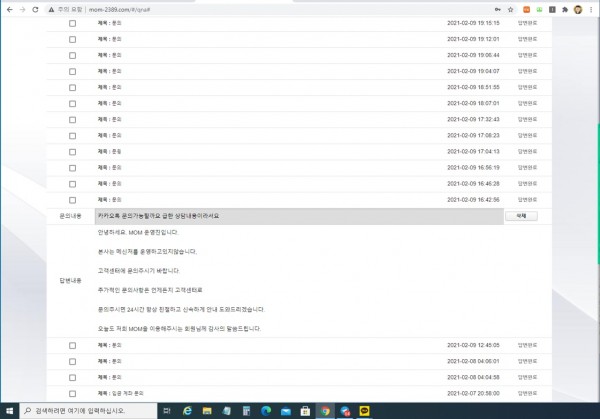Screen dimensions: 600x419
Task: Check the inquiry dated 2021-02-08 04:06:01
Action: pos(72,362)
